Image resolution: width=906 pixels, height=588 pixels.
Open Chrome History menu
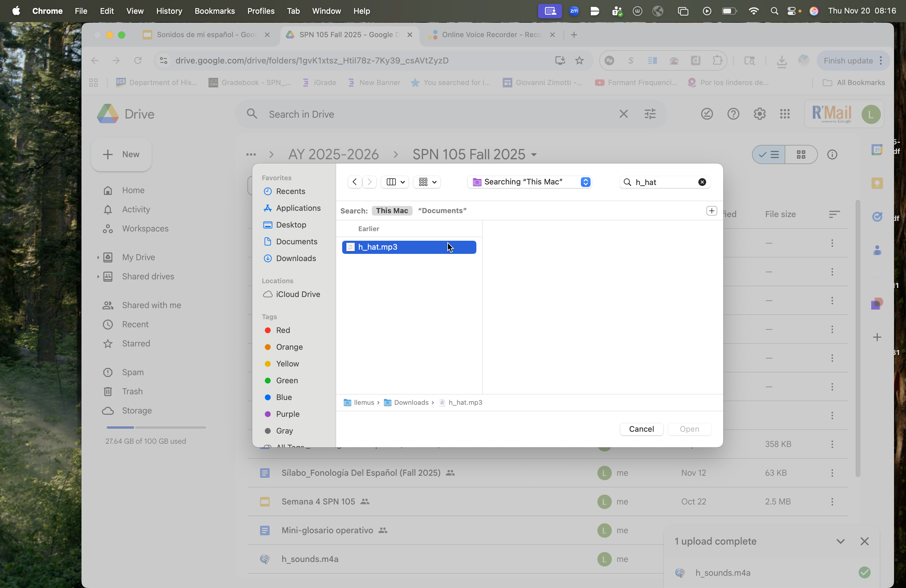tap(169, 11)
